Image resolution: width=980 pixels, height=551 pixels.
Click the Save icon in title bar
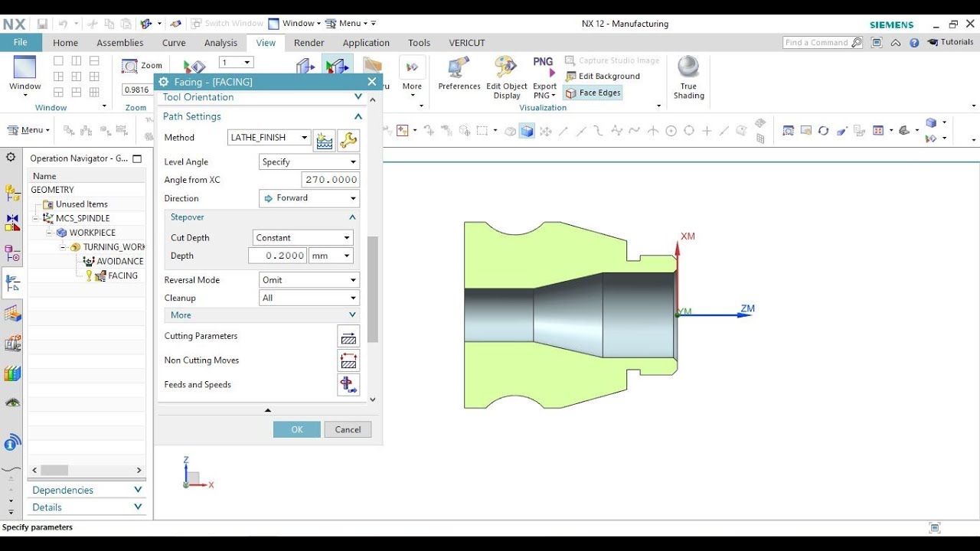pyautogui.click(x=42, y=24)
